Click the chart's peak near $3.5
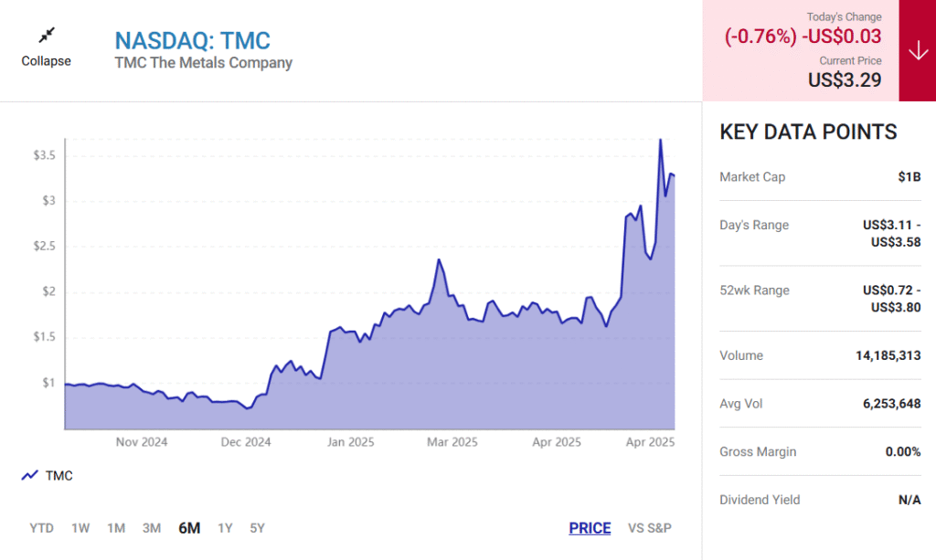Viewport: 936px width, 560px height. pos(660,140)
